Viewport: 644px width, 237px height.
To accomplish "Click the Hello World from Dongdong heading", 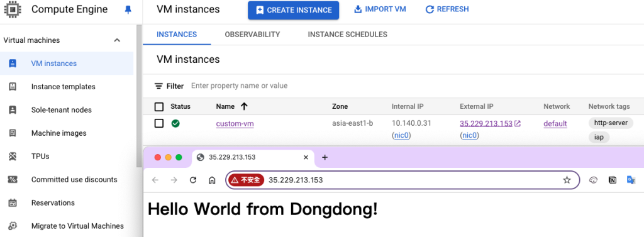I will (x=262, y=209).
